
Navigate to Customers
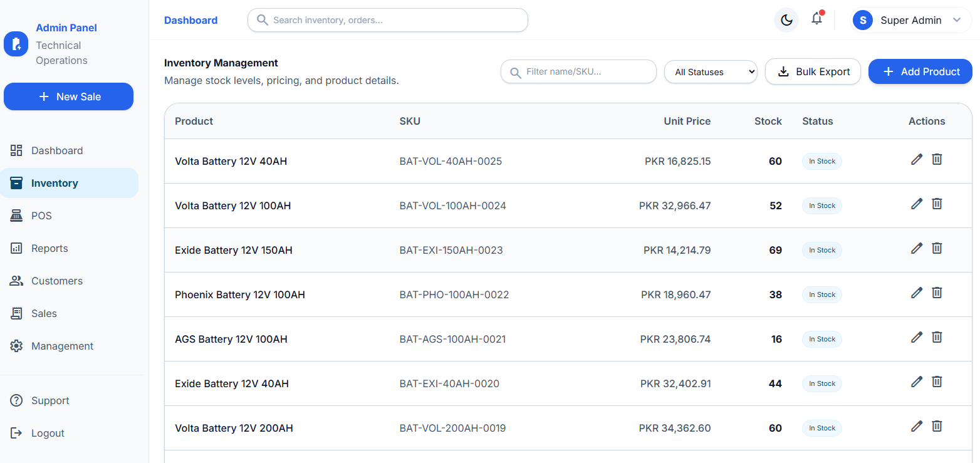click(69, 281)
